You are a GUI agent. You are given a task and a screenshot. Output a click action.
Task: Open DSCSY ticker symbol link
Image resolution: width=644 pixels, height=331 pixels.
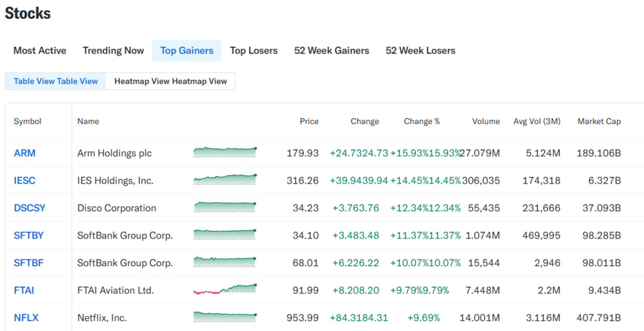[x=30, y=208]
